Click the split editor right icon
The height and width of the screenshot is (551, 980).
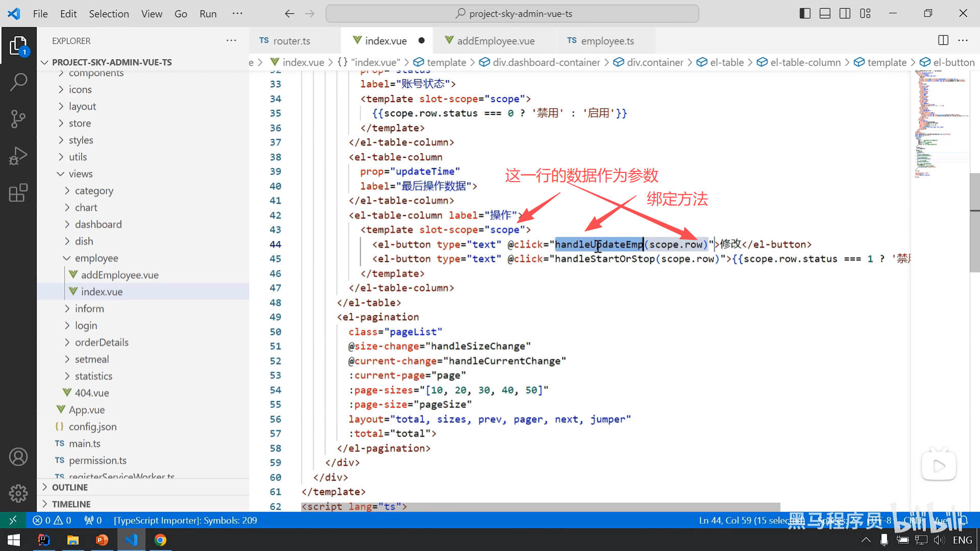pos(943,40)
